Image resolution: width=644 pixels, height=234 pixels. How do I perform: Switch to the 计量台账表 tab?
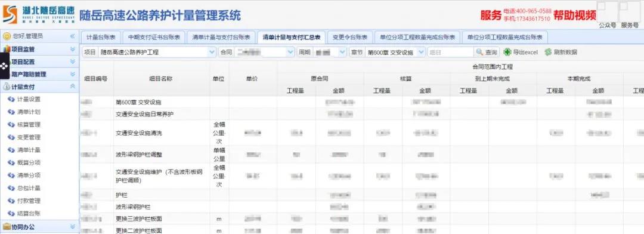[x=101, y=37]
